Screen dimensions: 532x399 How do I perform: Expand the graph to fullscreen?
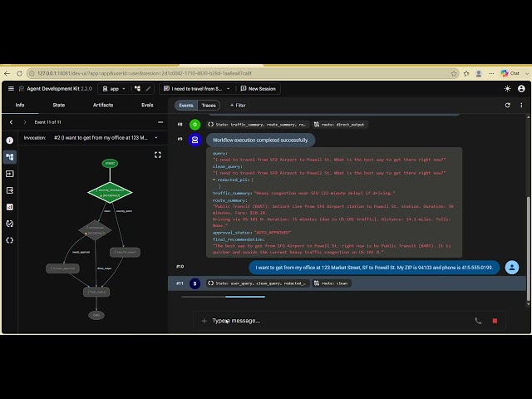click(158, 155)
